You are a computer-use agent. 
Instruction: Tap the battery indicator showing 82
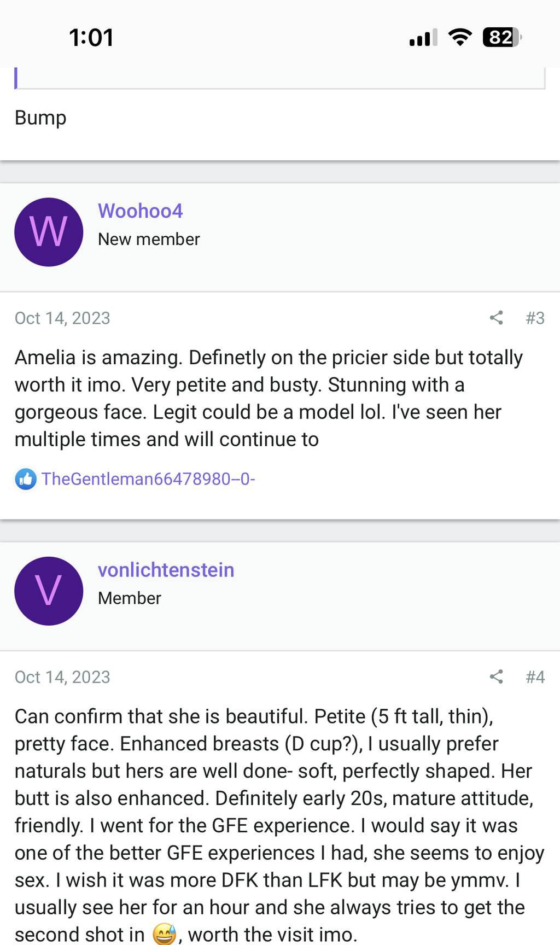tap(501, 37)
